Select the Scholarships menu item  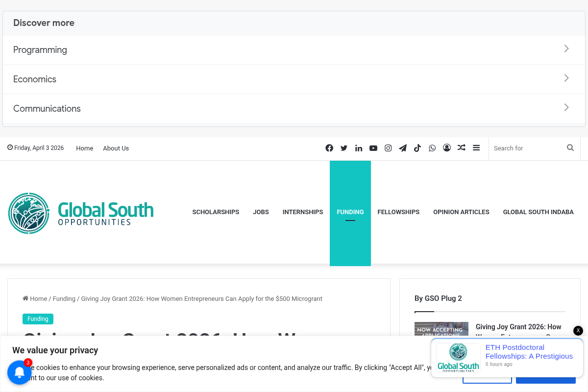[x=216, y=212]
